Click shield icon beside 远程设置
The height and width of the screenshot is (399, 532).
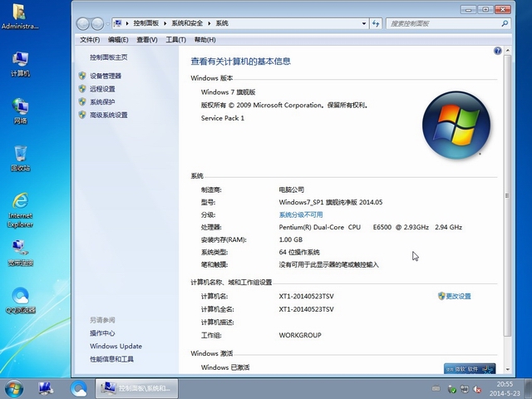pos(82,89)
